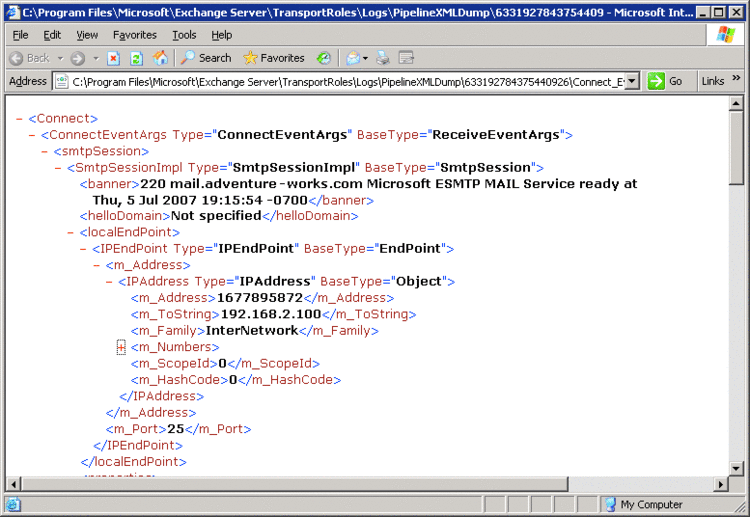Click the m_Port value 25
Viewport: 750px width, 517px height.
[x=176, y=429]
